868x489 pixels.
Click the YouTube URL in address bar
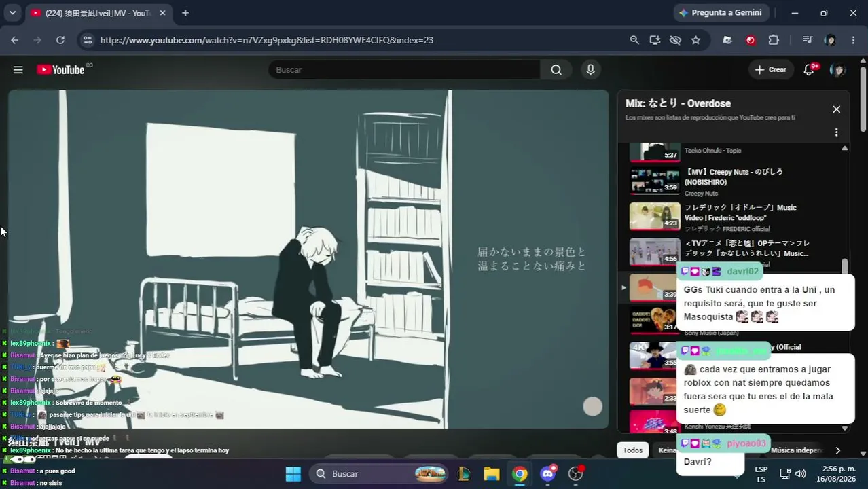click(x=267, y=40)
